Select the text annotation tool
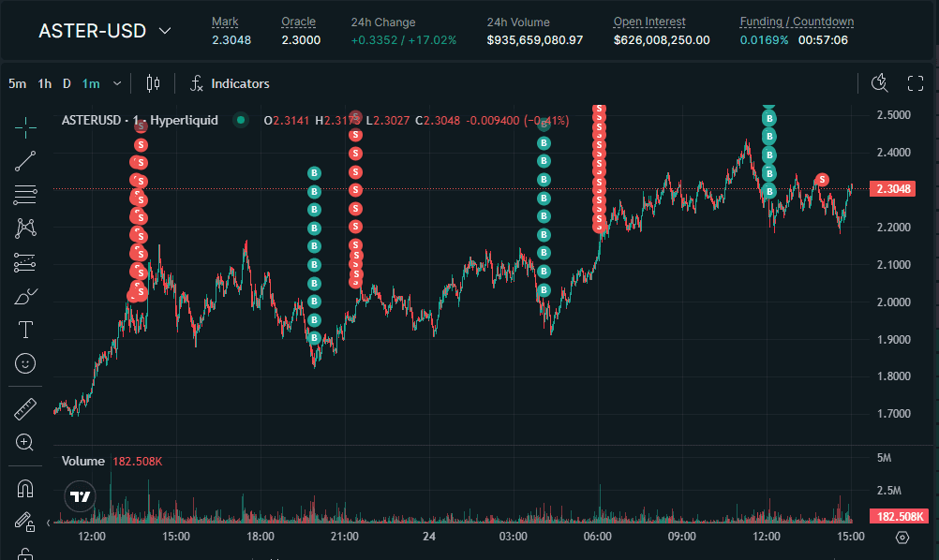The image size is (939, 560). click(x=25, y=330)
